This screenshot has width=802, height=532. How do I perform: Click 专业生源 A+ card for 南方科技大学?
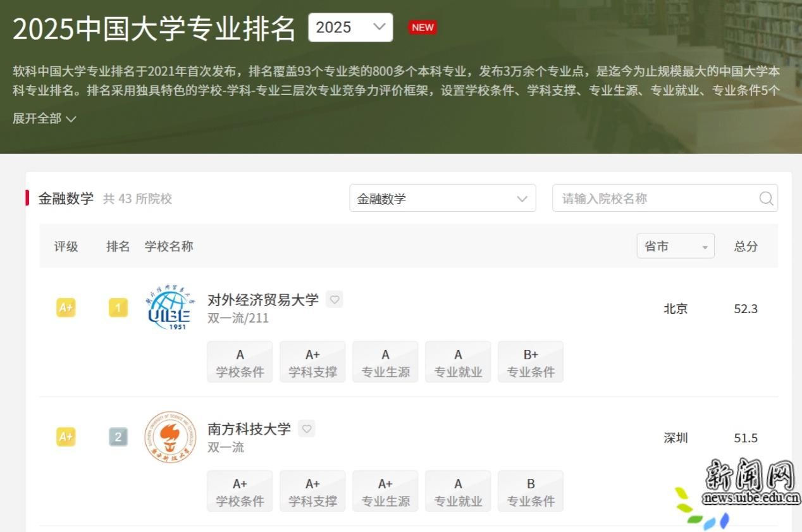point(386,492)
